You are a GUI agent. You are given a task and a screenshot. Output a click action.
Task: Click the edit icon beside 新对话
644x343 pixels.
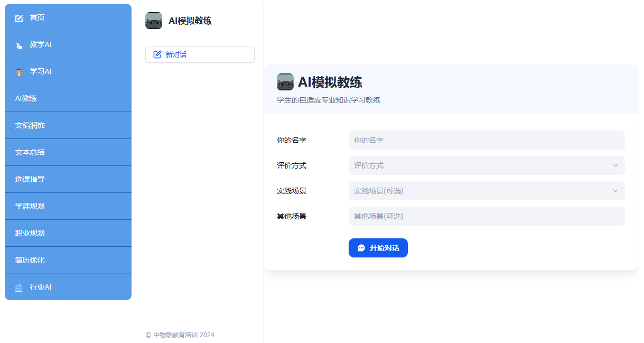157,54
